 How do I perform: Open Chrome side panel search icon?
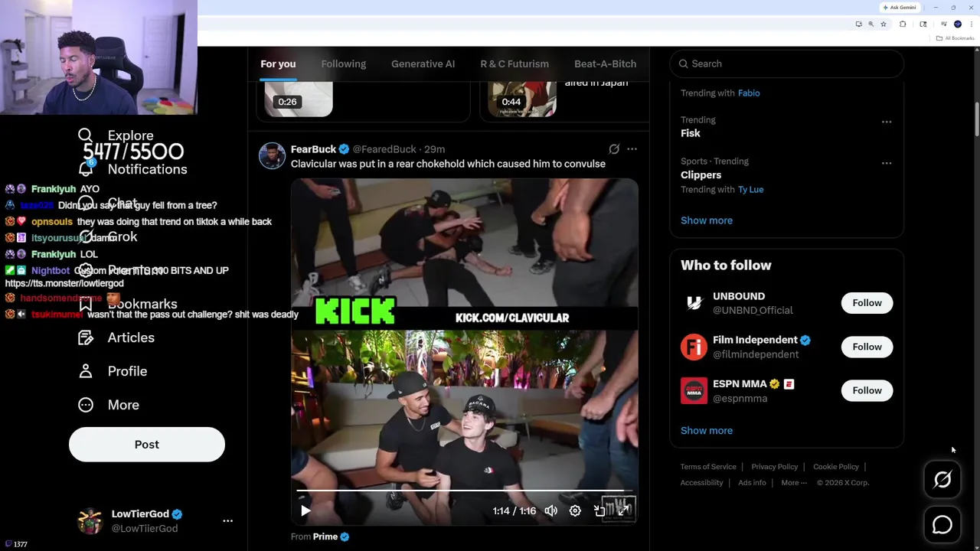pos(923,24)
